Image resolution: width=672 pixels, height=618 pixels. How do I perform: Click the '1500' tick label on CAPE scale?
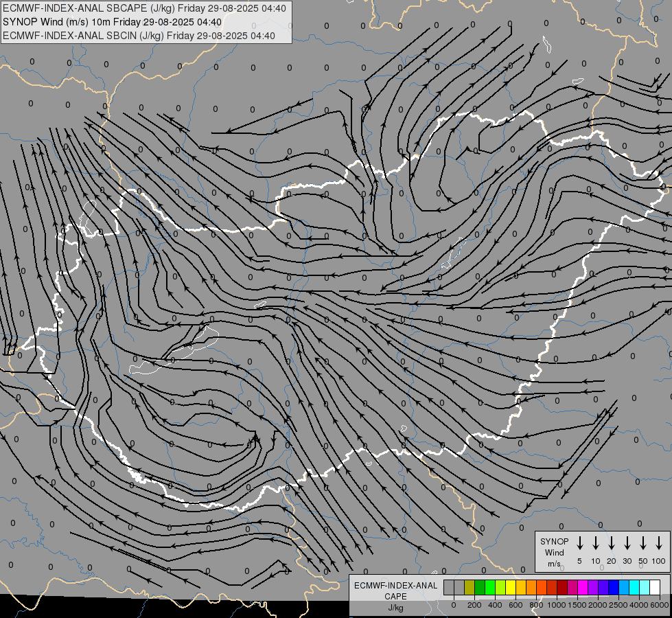[577, 605]
